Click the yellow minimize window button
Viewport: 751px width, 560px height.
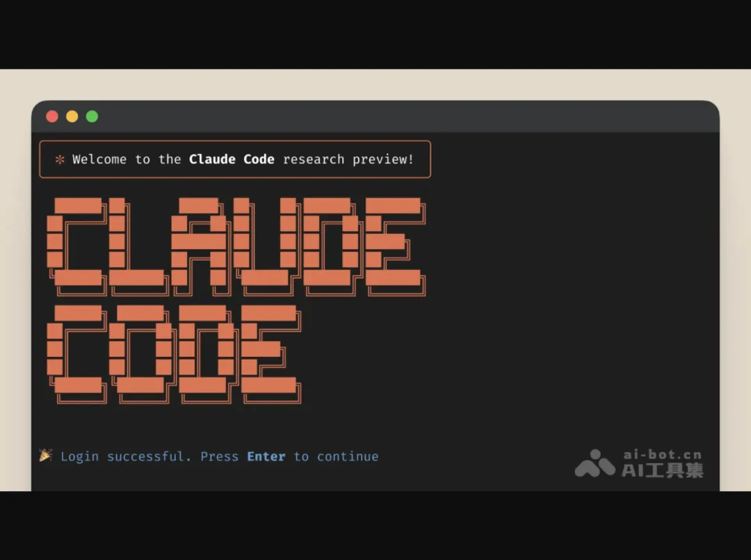tap(72, 116)
